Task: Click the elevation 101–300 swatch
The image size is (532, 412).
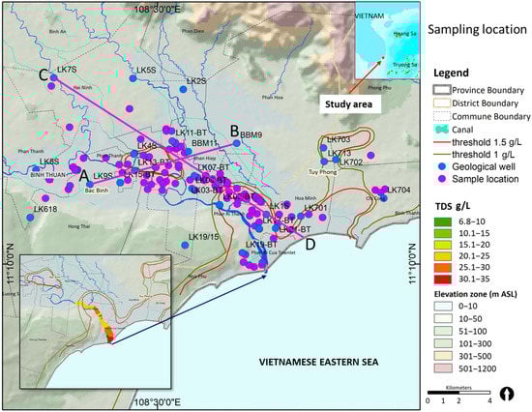Action: point(443,343)
